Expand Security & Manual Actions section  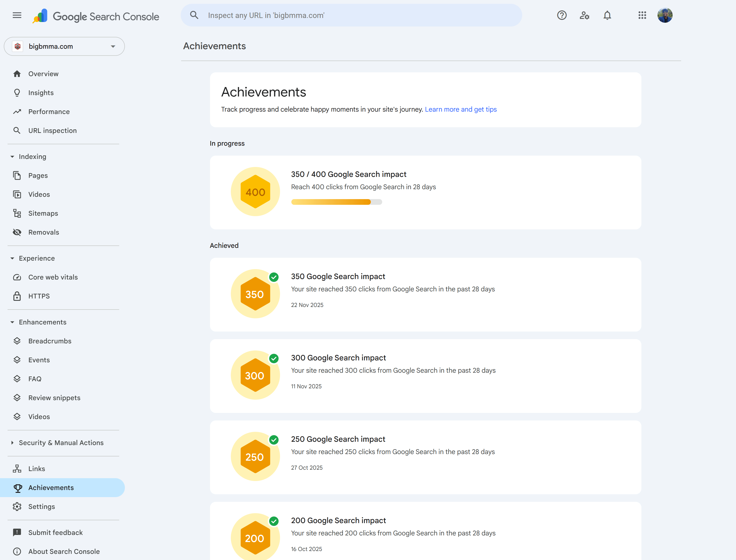12,443
